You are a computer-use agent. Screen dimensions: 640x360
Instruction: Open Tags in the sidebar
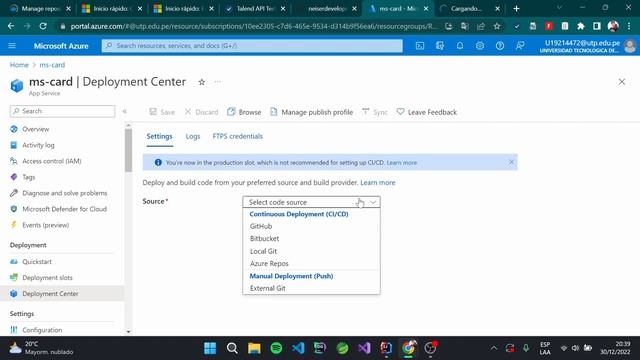29,177
